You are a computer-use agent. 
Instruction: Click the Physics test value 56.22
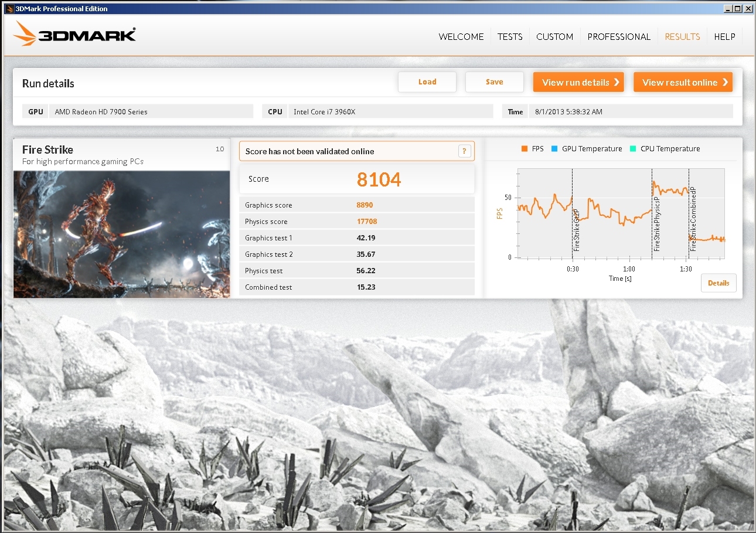coord(366,271)
